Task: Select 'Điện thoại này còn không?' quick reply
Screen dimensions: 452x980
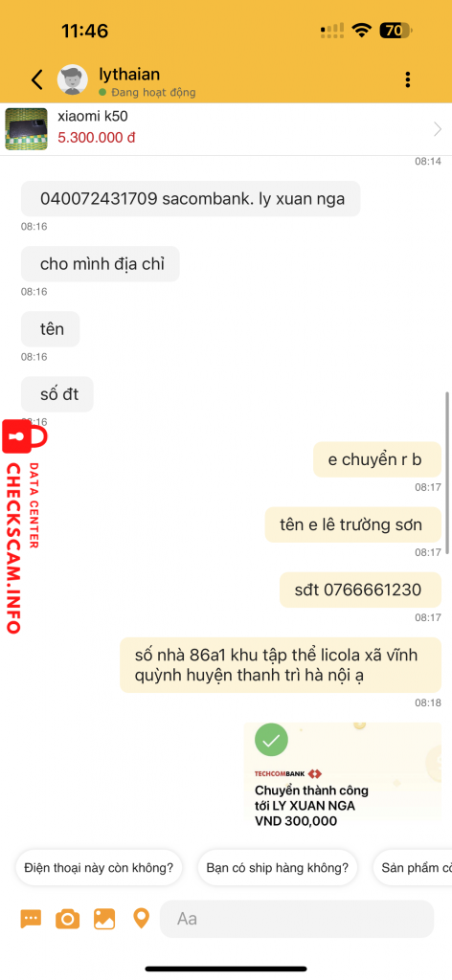Action: pyautogui.click(x=99, y=867)
